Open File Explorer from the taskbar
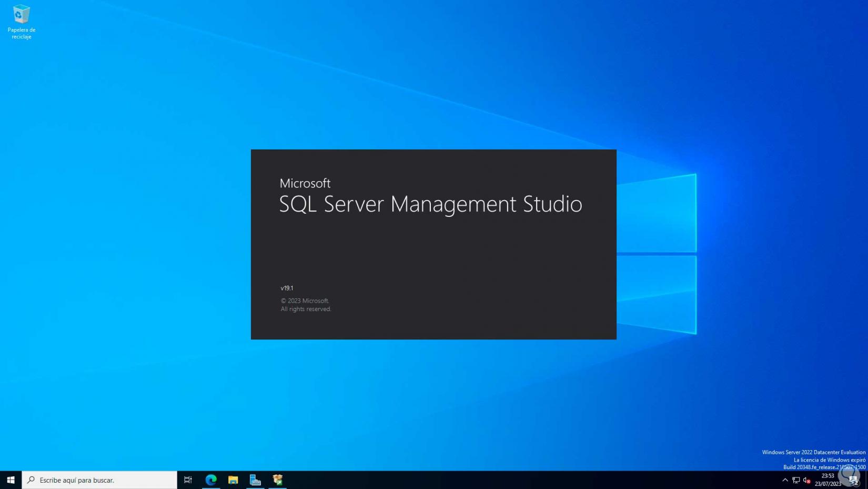The width and height of the screenshot is (868, 489). click(x=233, y=480)
